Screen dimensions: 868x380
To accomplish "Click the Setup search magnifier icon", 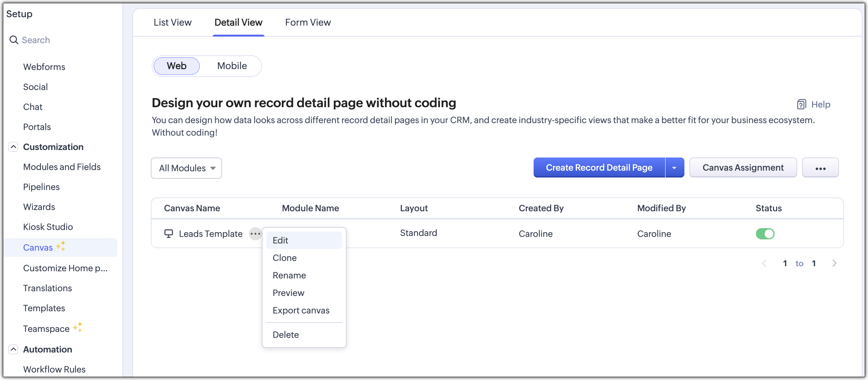I will pos(13,40).
